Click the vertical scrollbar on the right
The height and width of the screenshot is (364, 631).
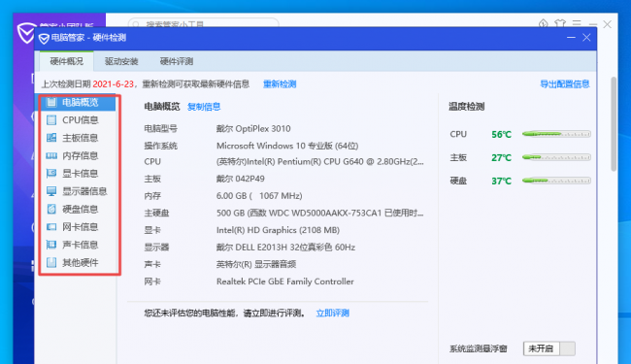[614, 124]
